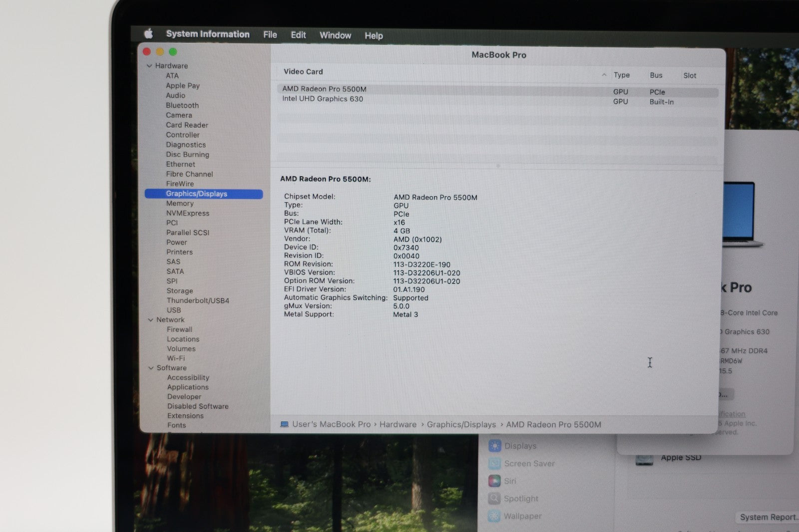Select Storage in the sidebar
Screen dimensions: 799x532
pyautogui.click(x=180, y=291)
